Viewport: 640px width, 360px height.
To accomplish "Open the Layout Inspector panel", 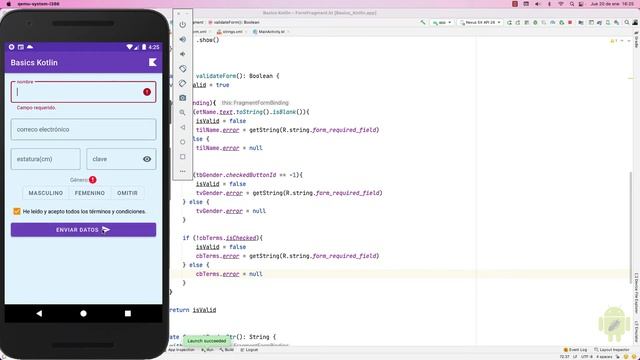I will [x=611, y=350].
